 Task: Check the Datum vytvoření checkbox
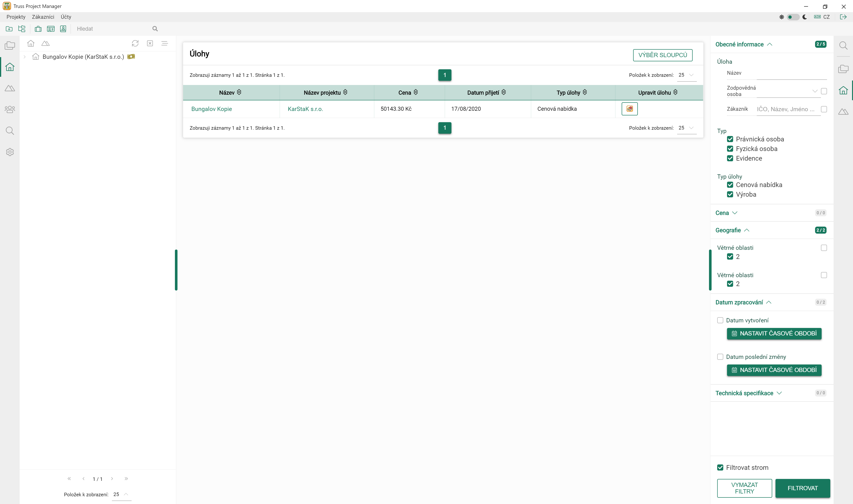720,320
